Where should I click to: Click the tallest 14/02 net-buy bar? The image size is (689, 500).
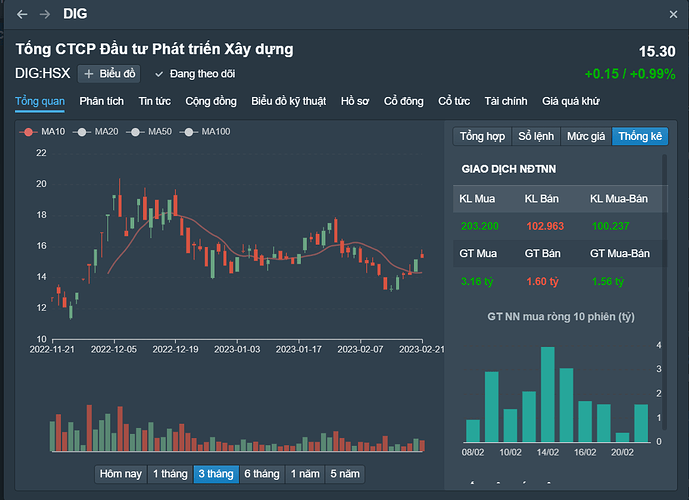(x=548, y=394)
